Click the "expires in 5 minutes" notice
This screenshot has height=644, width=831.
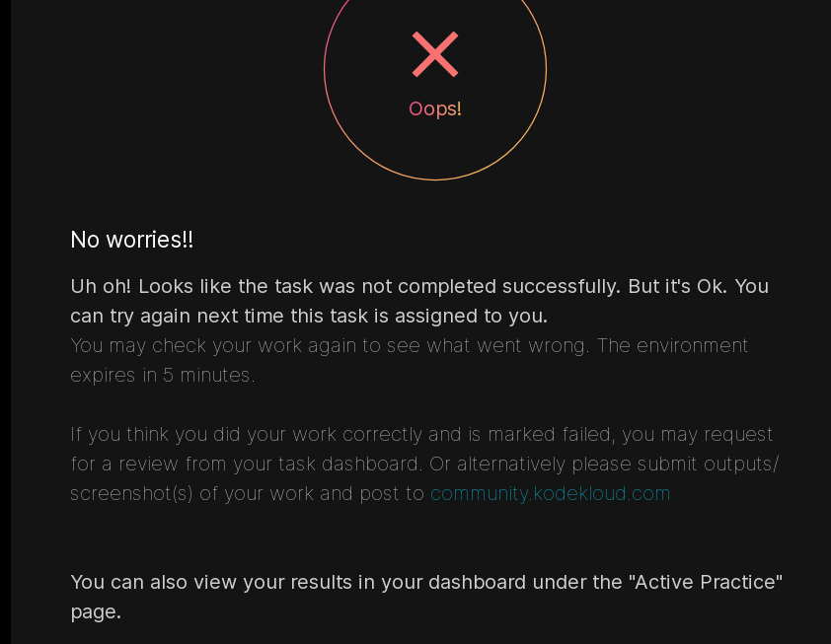coord(162,375)
